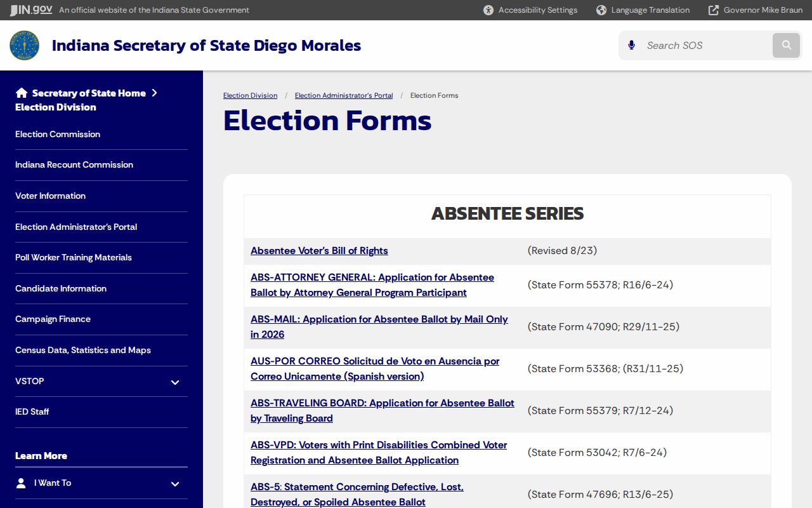
Task: Select Voter Information in sidebar
Action: [50, 196]
